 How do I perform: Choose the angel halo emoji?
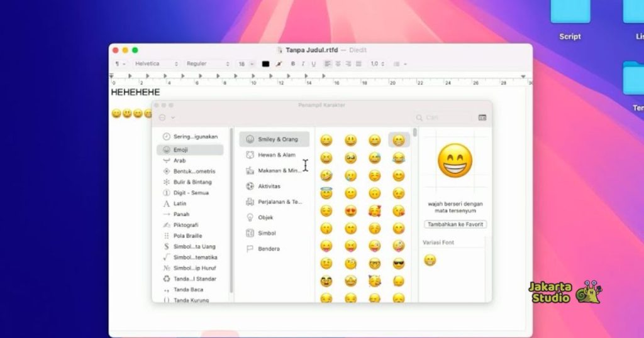point(326,194)
